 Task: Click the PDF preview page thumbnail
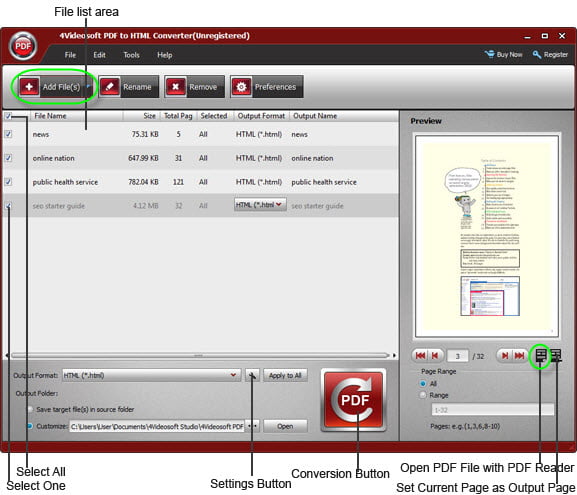(x=487, y=236)
